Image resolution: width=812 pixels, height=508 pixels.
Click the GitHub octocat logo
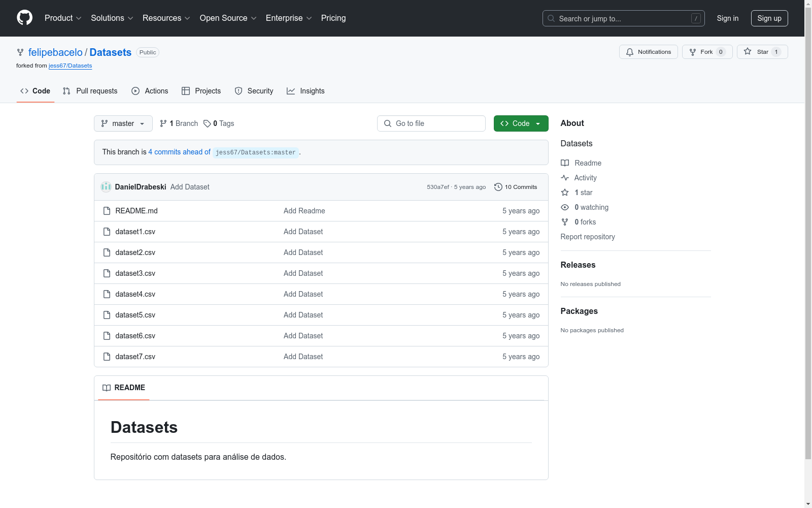pos(24,18)
